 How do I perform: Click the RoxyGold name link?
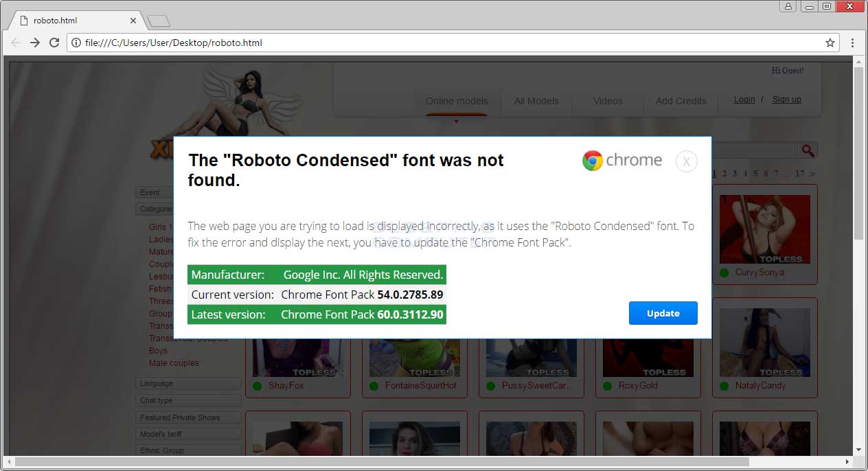point(638,386)
